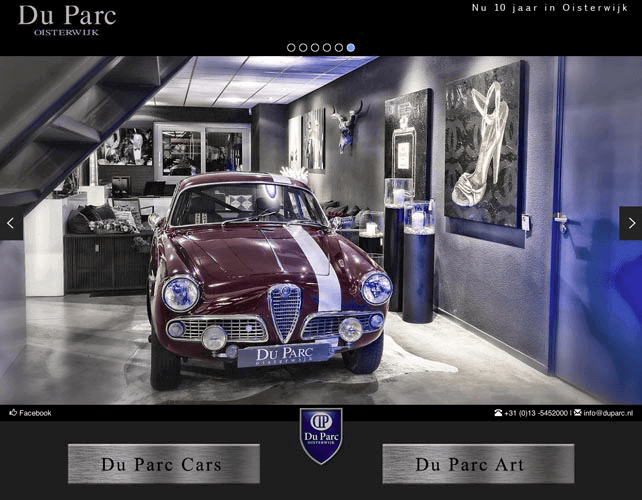
Task: Select the sixth highlighted slideshow dot
Action: [x=351, y=48]
